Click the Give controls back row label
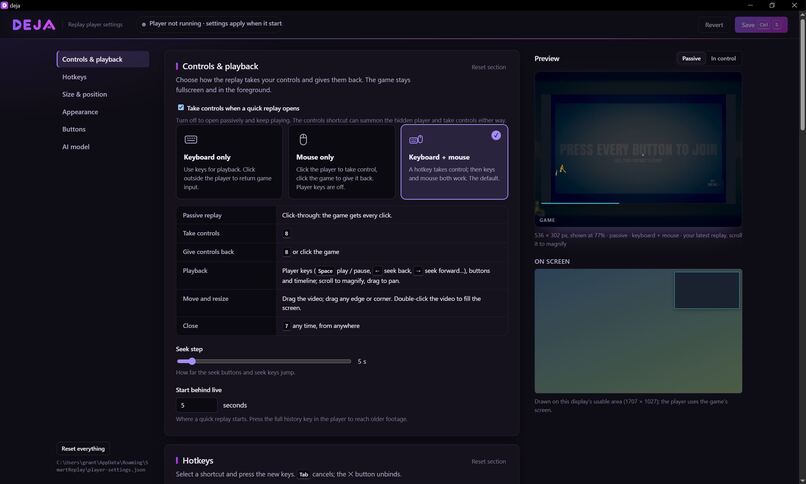Screen dimensions: 806x484 (208, 252)
